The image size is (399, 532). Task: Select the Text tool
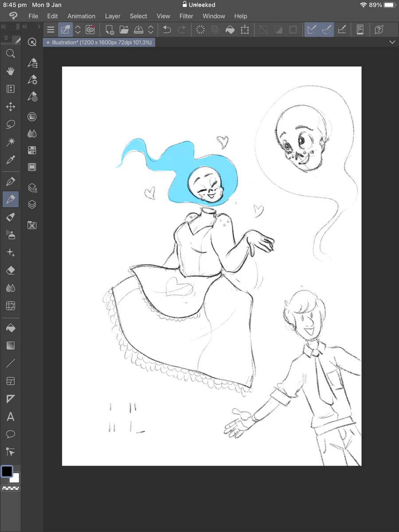click(11, 417)
